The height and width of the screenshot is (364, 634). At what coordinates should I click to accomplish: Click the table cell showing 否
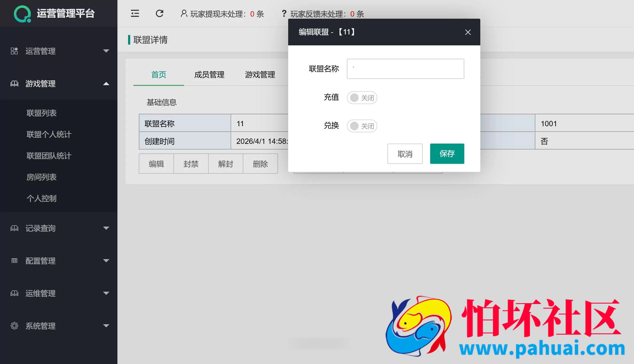[x=584, y=141]
